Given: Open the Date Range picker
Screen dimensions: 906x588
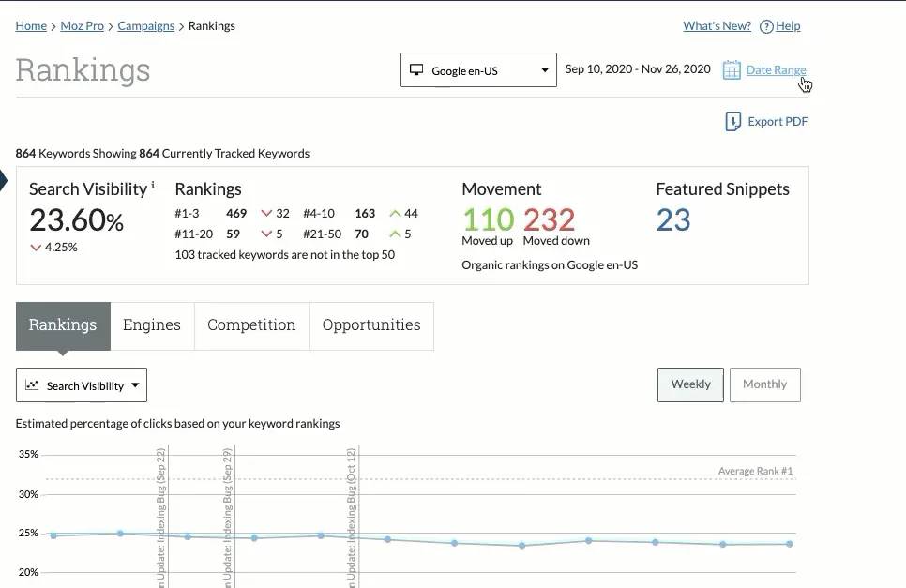Looking at the screenshot, I should coord(776,69).
